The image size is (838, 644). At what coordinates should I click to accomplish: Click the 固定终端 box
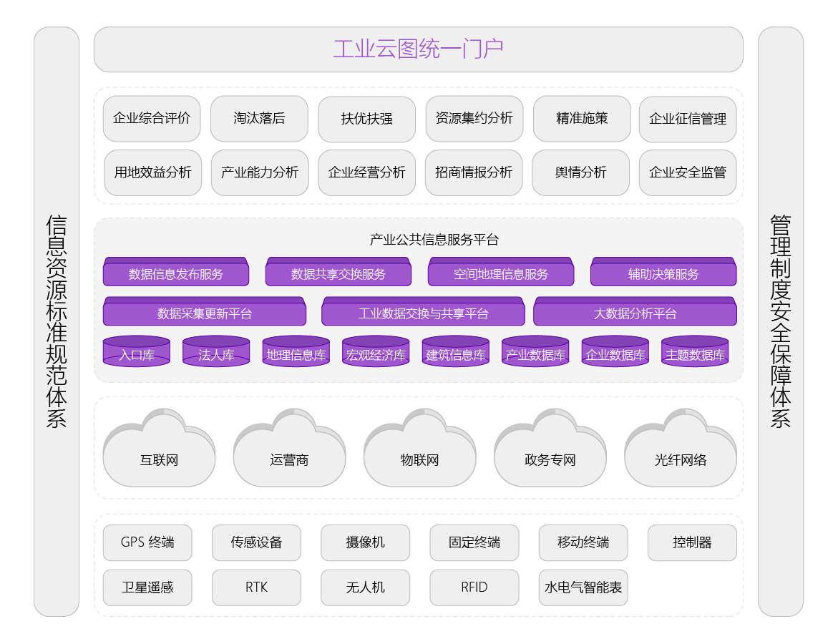pyautogui.click(x=474, y=542)
